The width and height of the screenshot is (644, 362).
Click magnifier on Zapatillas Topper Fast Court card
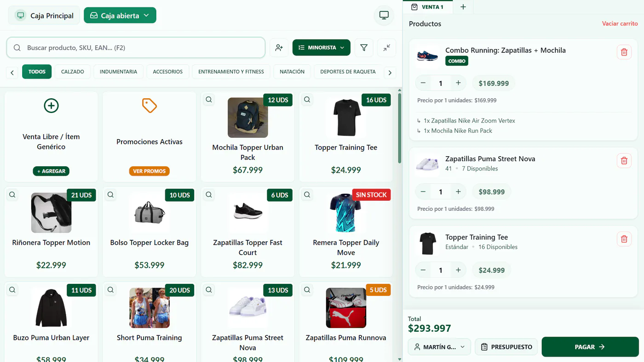(209, 195)
